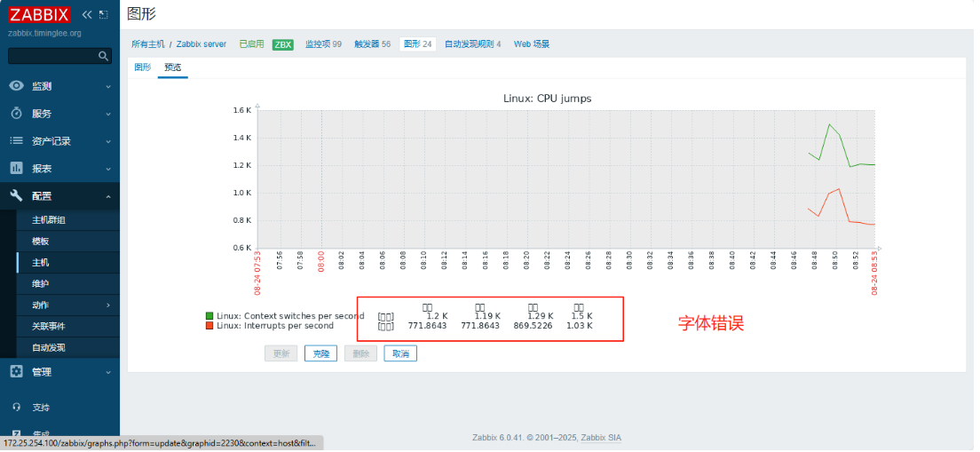980x452 pixels.
Task: Toggle sidebar hide mode icon
Action: click(104, 14)
